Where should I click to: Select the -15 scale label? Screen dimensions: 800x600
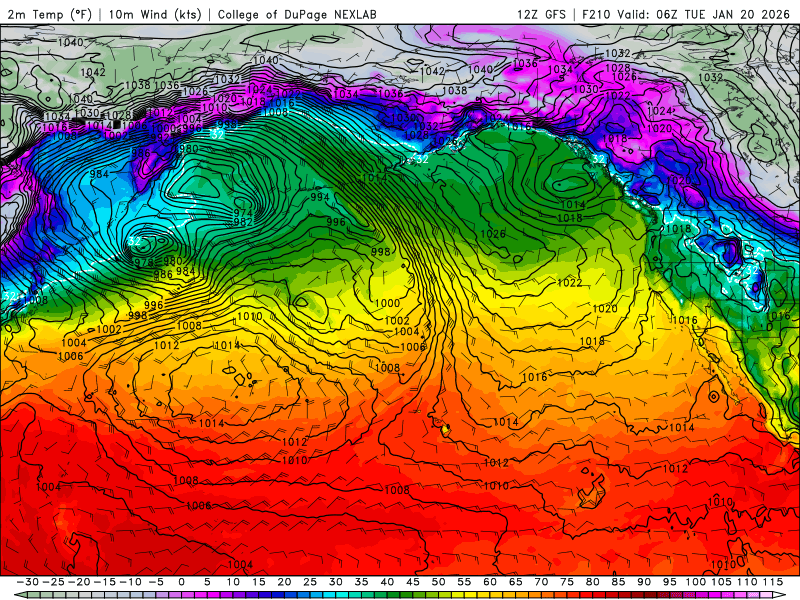click(x=105, y=582)
